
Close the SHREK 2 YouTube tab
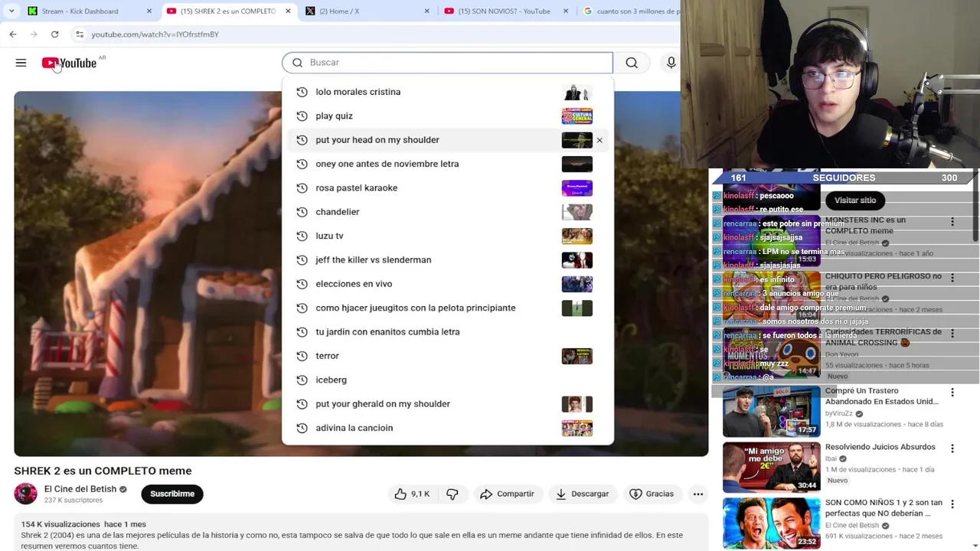(x=288, y=11)
